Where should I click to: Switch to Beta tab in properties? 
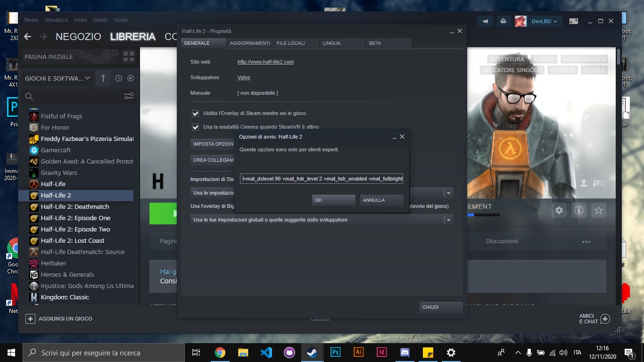[388, 43]
